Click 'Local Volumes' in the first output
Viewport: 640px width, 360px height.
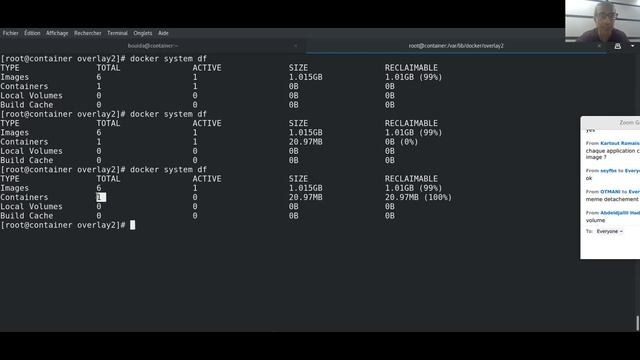[31, 96]
